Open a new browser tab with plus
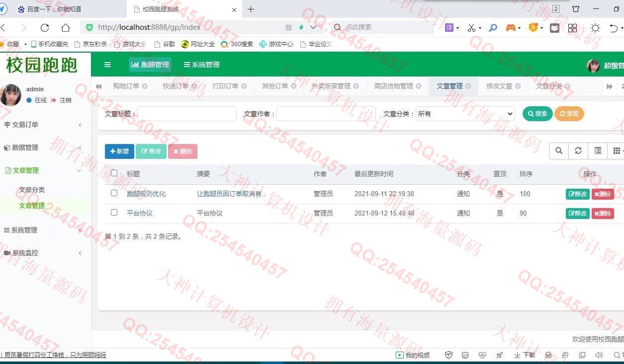 pos(251,9)
